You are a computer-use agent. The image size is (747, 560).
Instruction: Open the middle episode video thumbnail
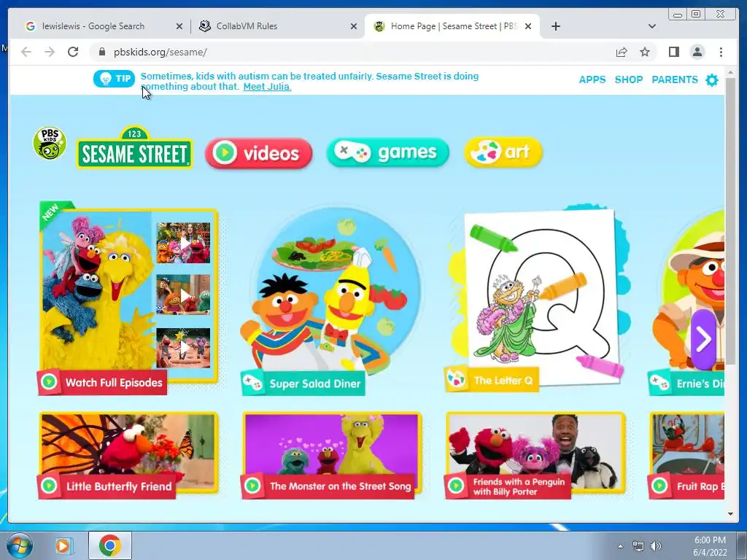(183, 295)
